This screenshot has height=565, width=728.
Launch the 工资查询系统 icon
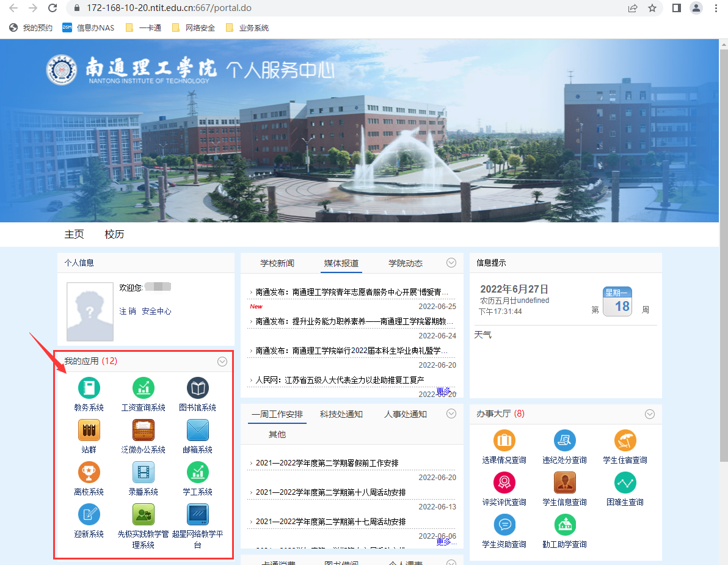click(144, 388)
